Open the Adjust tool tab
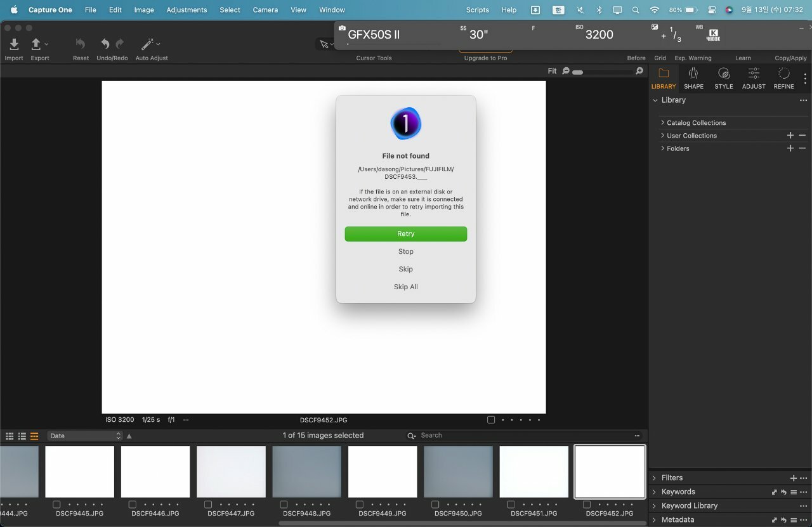Image resolution: width=812 pixels, height=527 pixels. pyautogui.click(x=754, y=78)
